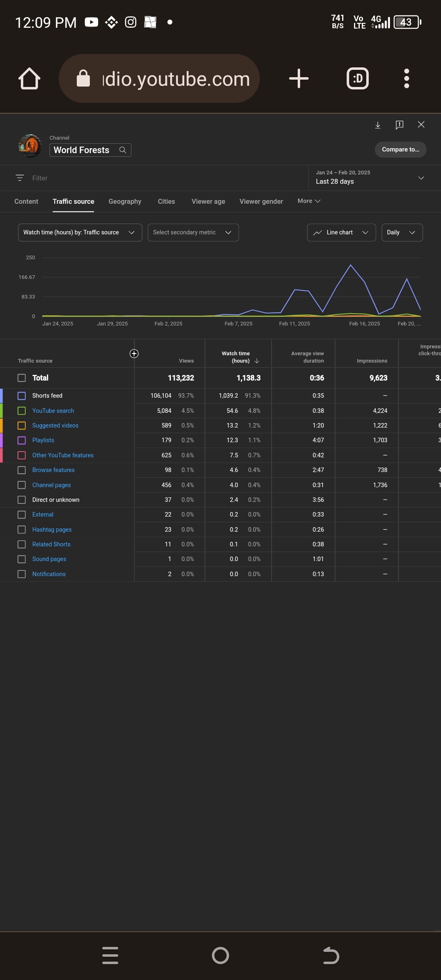The width and height of the screenshot is (441, 980).
Task: Switch to the Geography tab
Action: (x=125, y=201)
